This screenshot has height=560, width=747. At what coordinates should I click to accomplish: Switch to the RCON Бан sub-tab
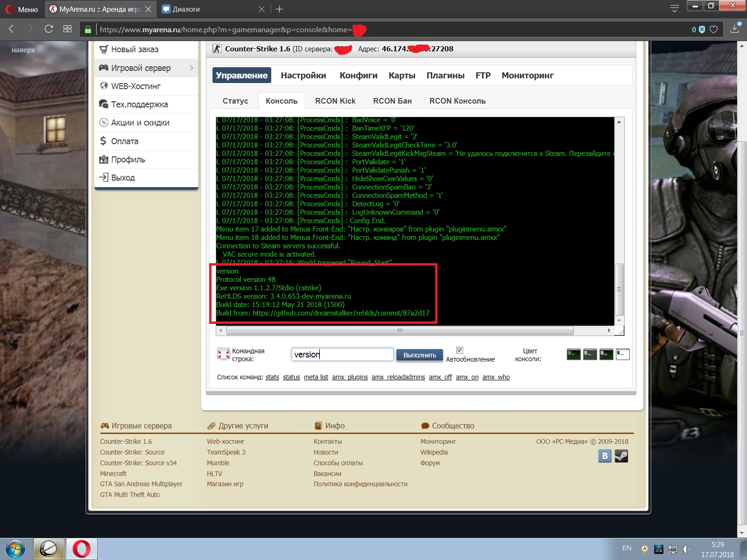(x=392, y=101)
